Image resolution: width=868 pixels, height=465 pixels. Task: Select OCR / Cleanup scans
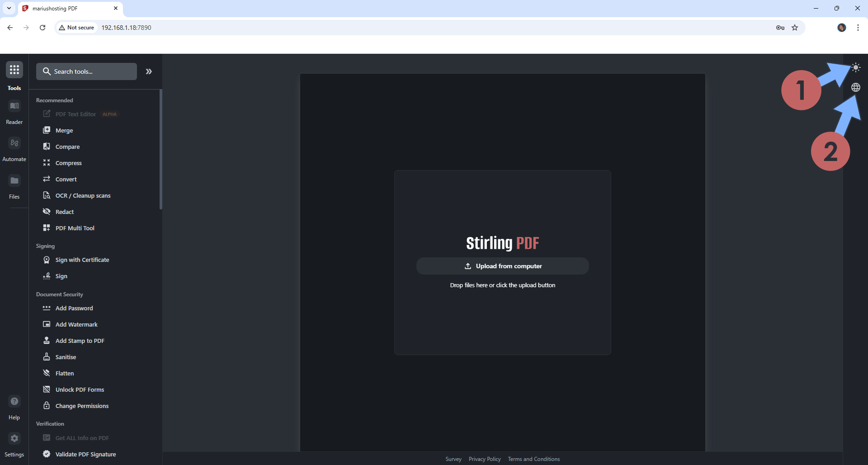(x=83, y=195)
